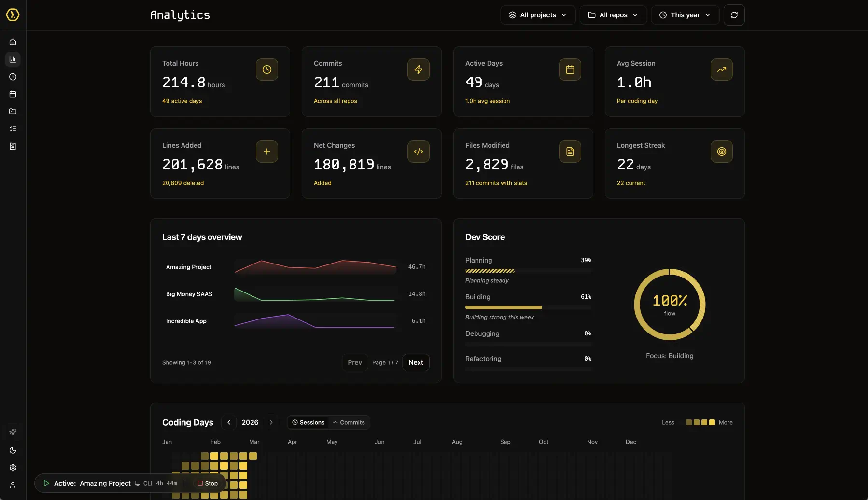The width and height of the screenshot is (868, 500).
Task: Stop the active Amazing Project session
Action: coord(207,483)
